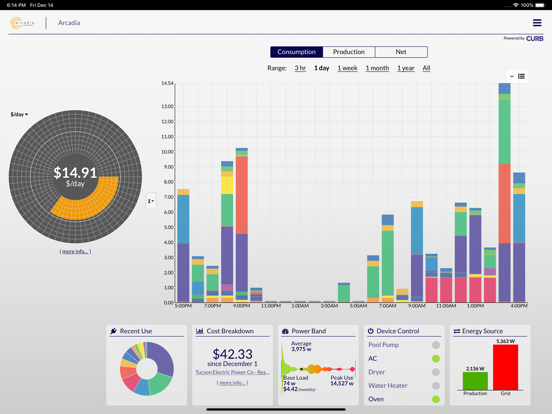The height and width of the screenshot is (414, 552).
Task: Click the Recent Use donut chart
Action: (x=147, y=369)
